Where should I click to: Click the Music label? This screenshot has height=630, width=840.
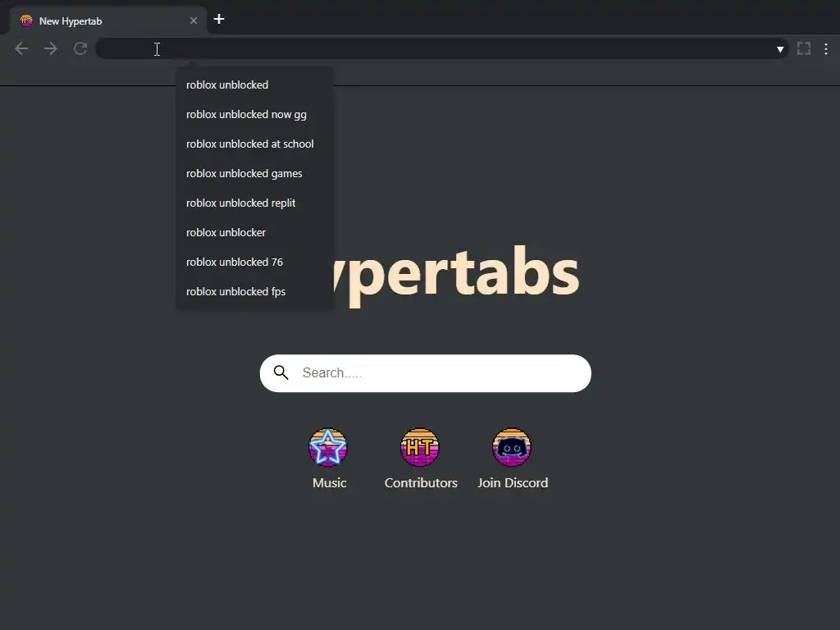click(330, 482)
